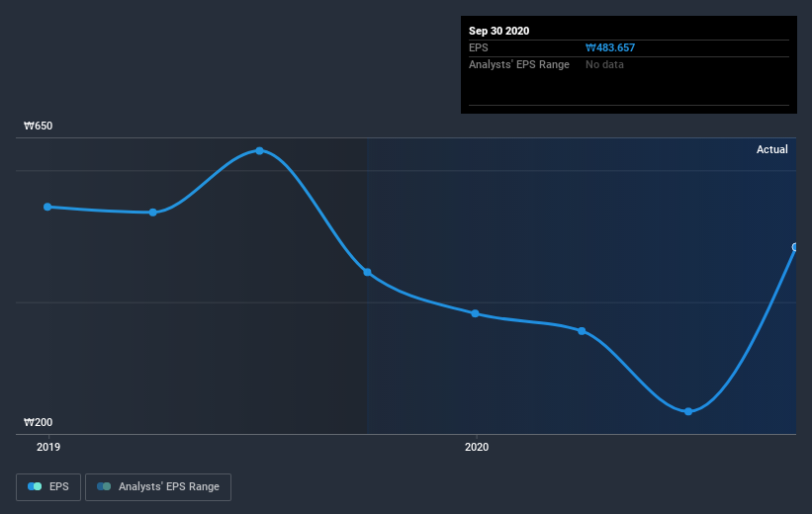The height and width of the screenshot is (514, 812).
Task: Click the Sep 30 2020 tooltip header
Action: click(498, 31)
